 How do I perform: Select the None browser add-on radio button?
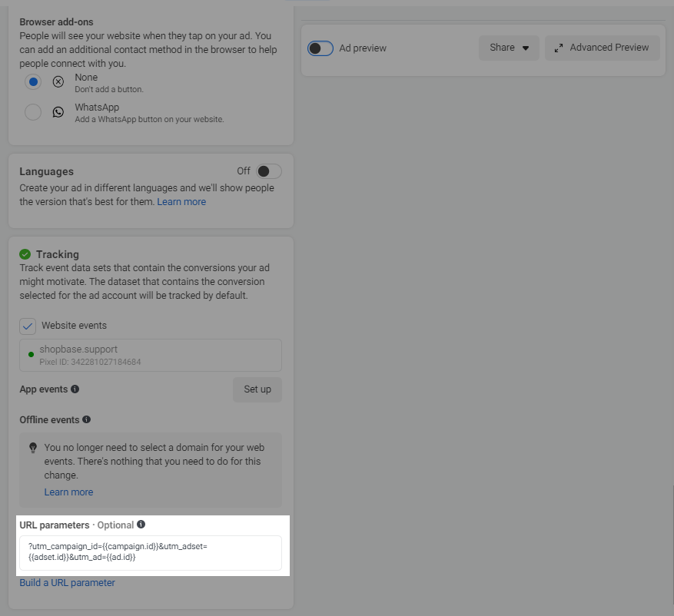(x=33, y=81)
